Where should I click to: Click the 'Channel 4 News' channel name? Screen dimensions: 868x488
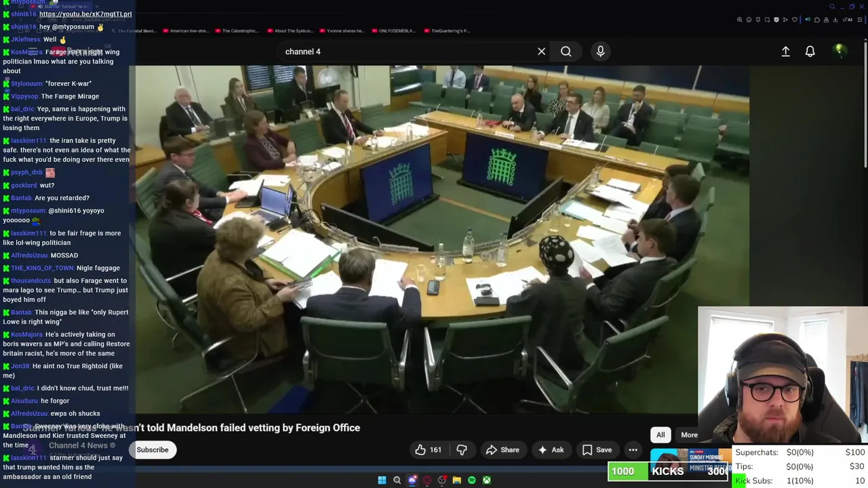click(x=78, y=445)
